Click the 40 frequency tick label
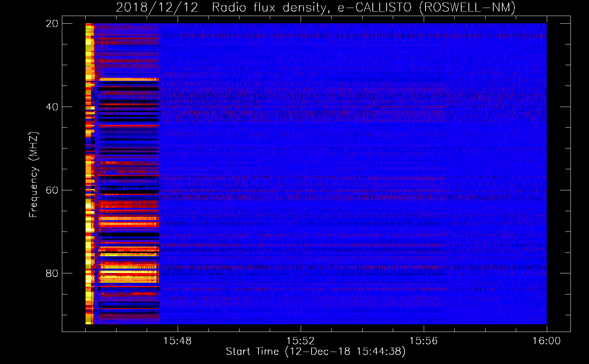The image size is (589, 364). pos(52,107)
